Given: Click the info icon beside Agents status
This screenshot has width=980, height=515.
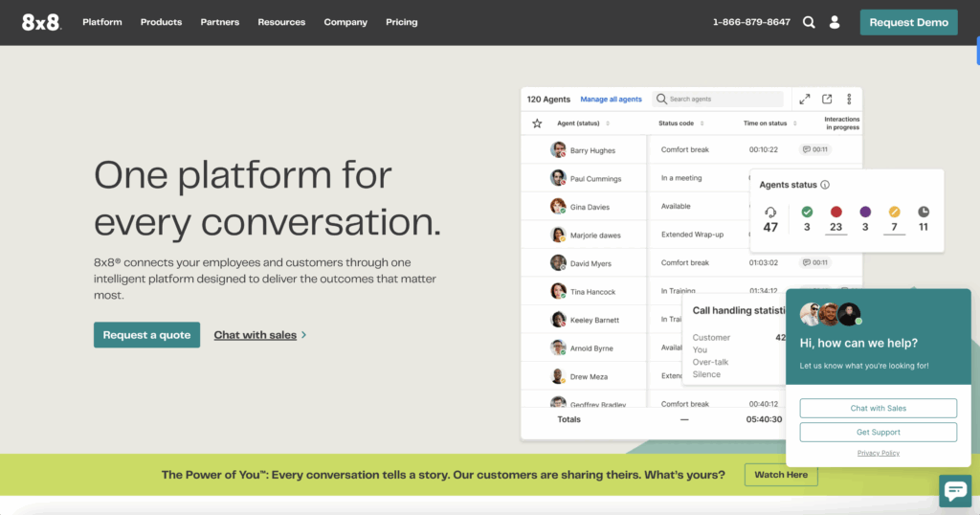Looking at the screenshot, I should coord(825,185).
